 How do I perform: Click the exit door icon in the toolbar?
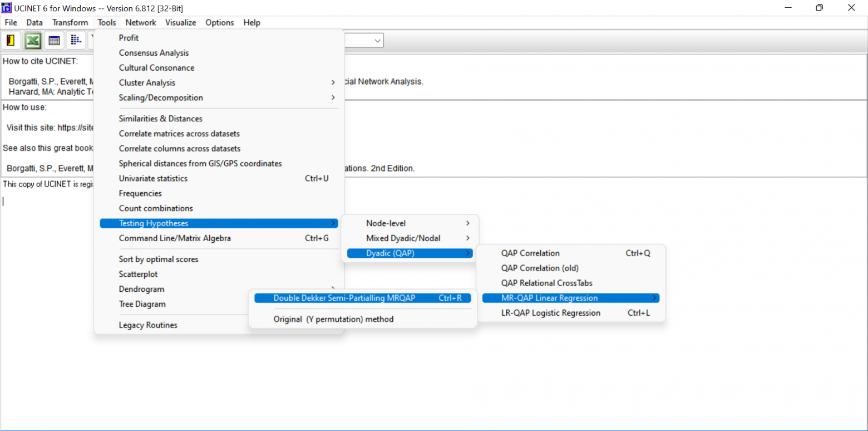pos(12,41)
